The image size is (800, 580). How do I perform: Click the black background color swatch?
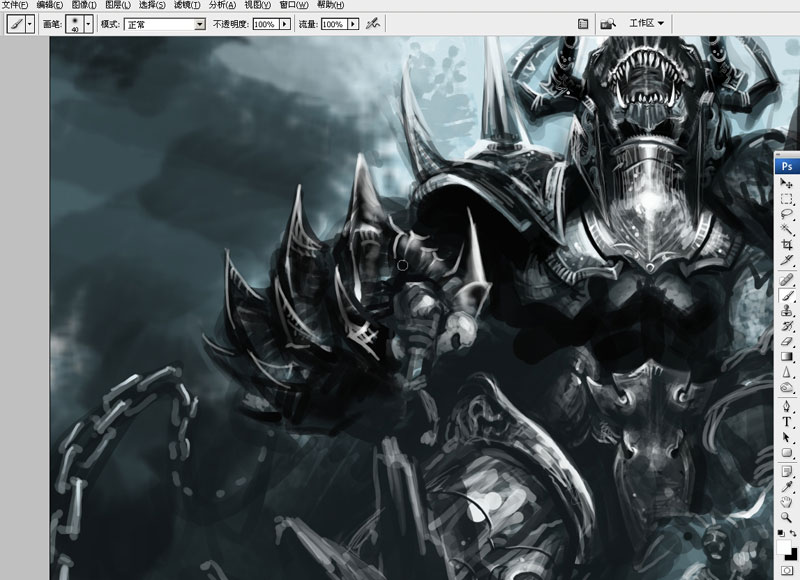[793, 556]
